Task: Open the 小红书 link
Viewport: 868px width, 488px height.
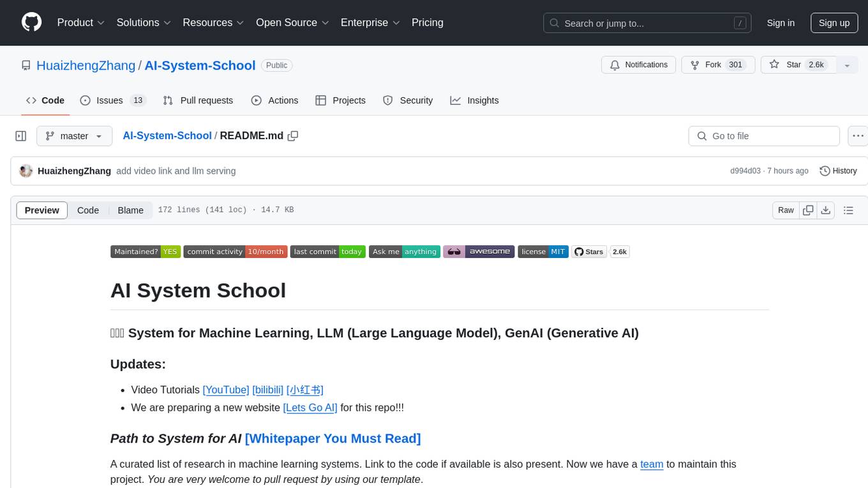Action: (x=305, y=390)
